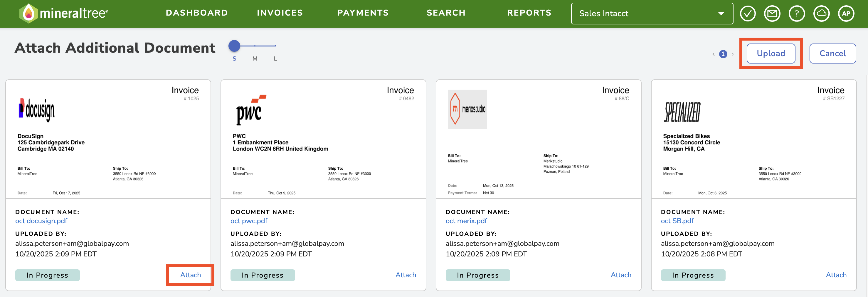This screenshot has width=868, height=297.
Task: Set thumbnail size to M
Action: pyautogui.click(x=255, y=59)
